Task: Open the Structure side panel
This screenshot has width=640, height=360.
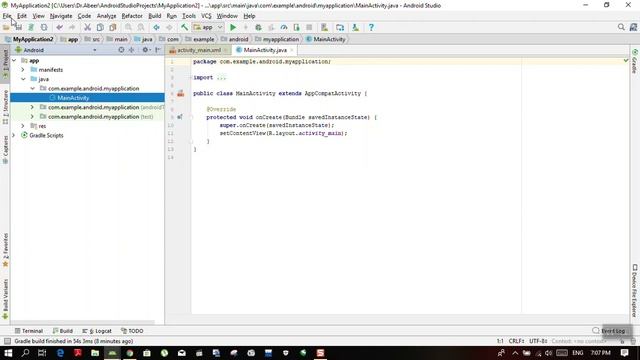Action: [x=5, y=107]
